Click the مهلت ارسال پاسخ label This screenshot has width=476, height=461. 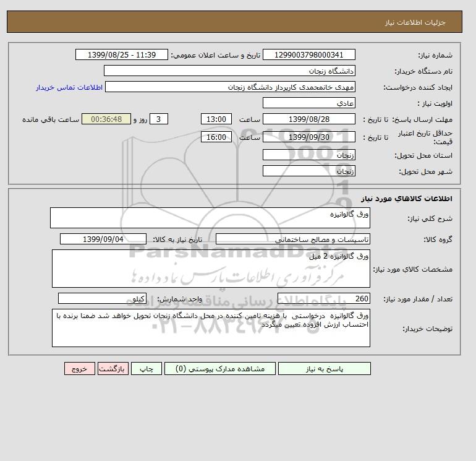[422, 119]
